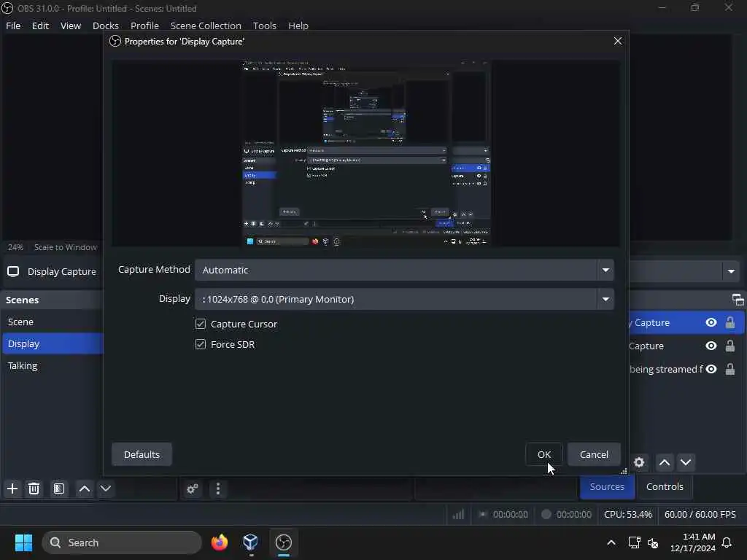Open the Scene Collection menu
The image size is (747, 560).
(206, 26)
